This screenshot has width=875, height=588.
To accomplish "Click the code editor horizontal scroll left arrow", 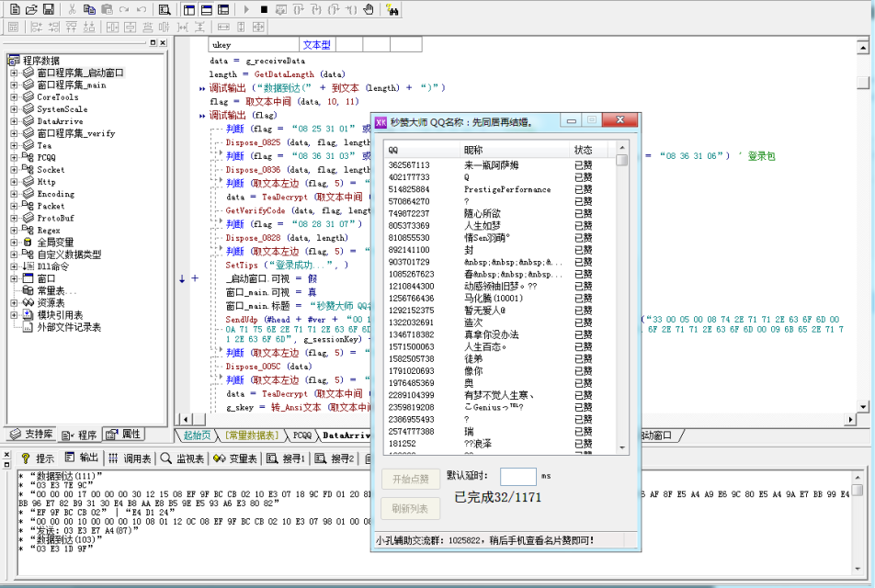I will pos(185,419).
